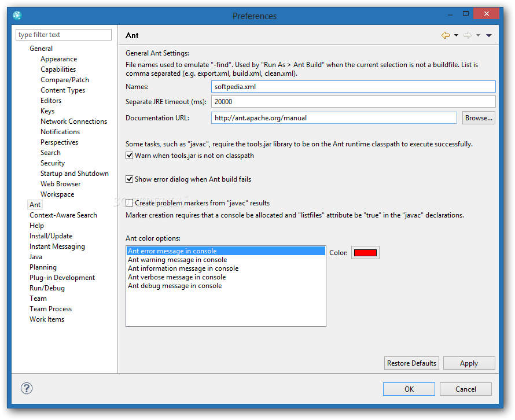
Task: Click the back navigation arrow icon
Action: tap(446, 35)
